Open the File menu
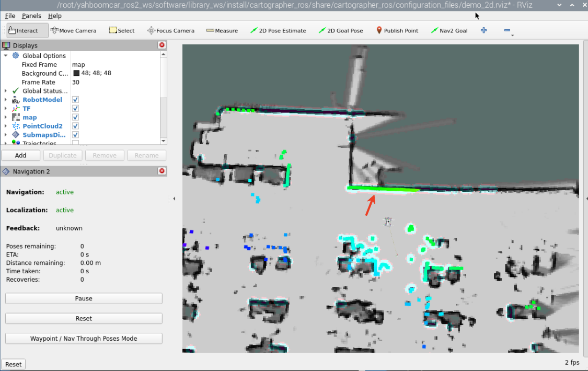This screenshot has width=588, height=371. tap(10, 16)
